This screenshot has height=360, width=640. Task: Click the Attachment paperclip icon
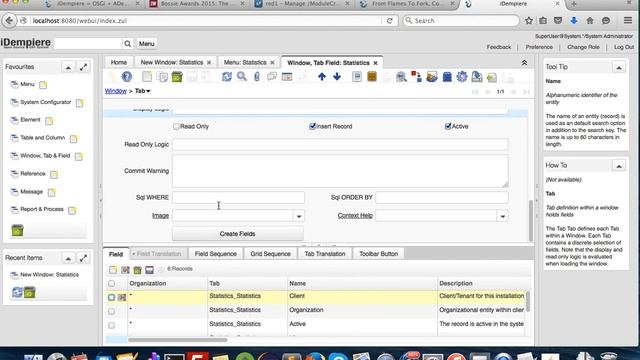tap(257, 76)
